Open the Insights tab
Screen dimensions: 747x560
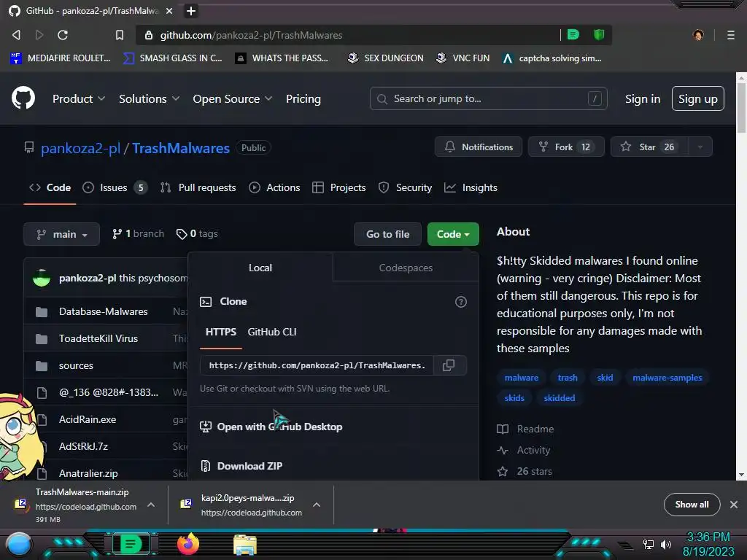[x=471, y=187]
